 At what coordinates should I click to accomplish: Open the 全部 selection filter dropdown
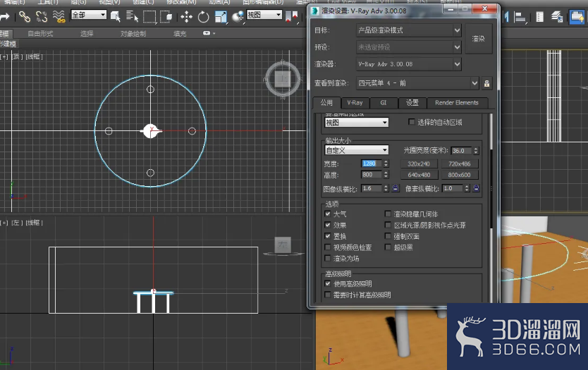pos(89,15)
